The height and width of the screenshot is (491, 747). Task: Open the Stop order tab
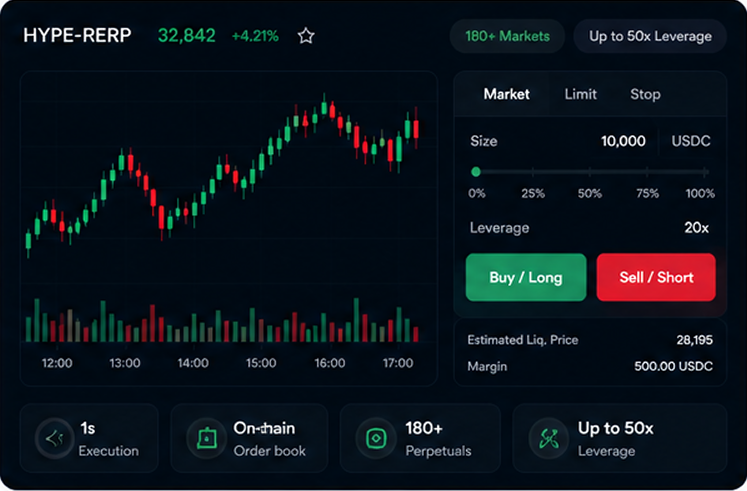pyautogui.click(x=645, y=94)
